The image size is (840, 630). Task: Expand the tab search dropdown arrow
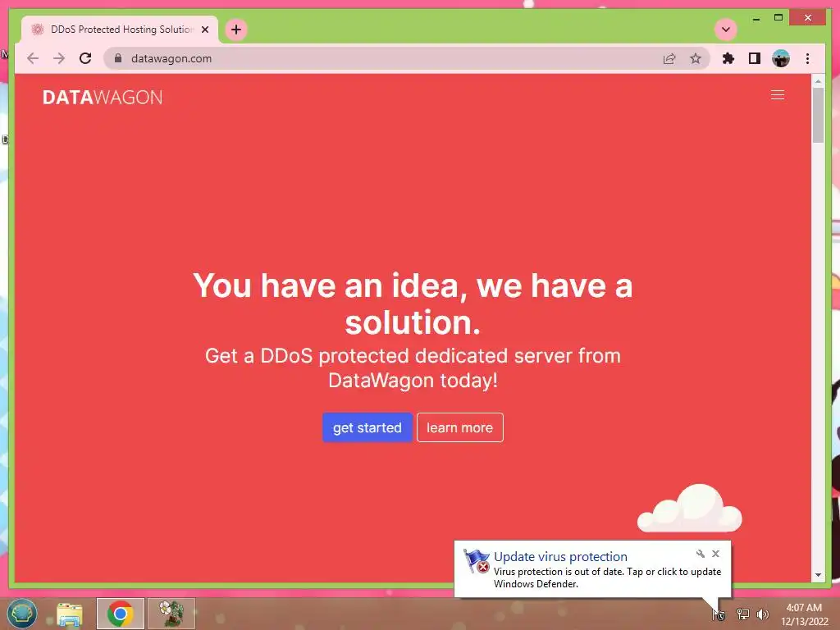(x=726, y=30)
